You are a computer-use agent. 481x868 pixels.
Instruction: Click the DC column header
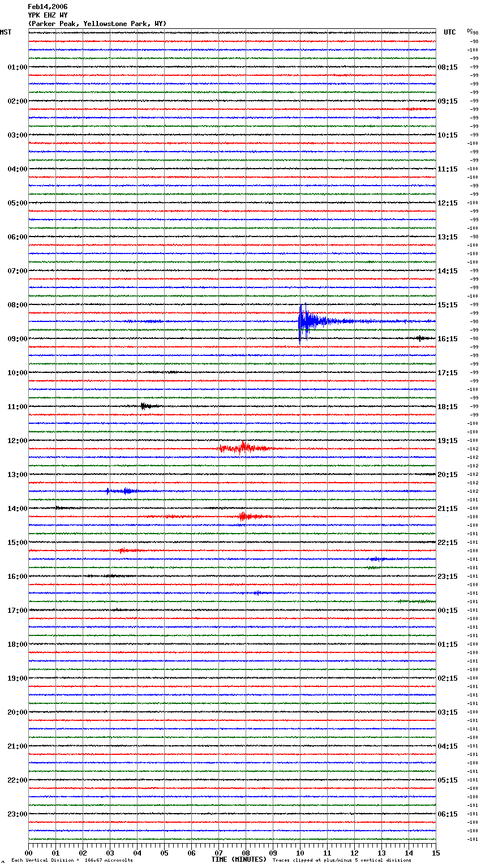tap(470, 31)
